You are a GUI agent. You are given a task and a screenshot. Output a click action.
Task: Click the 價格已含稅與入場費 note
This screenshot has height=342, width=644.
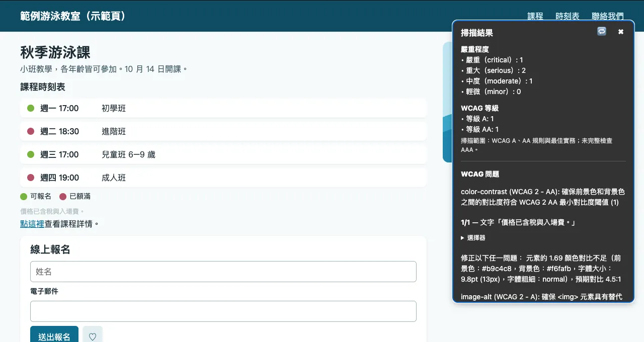point(52,212)
